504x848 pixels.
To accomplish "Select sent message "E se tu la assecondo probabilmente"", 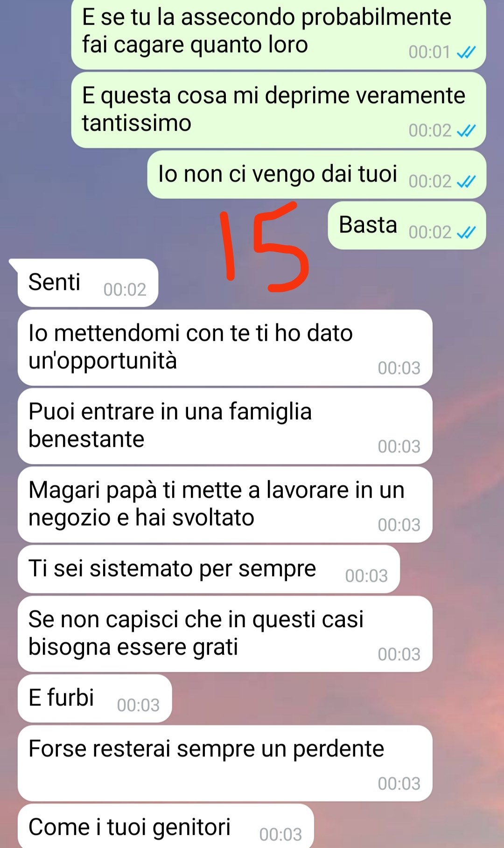I will pos(279,34).
